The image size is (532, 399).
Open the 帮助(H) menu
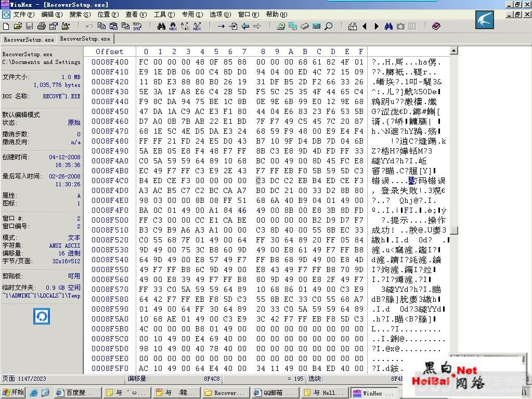[277, 15]
